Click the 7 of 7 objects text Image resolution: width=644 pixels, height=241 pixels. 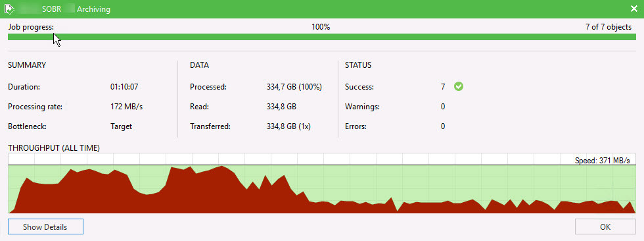(x=609, y=27)
